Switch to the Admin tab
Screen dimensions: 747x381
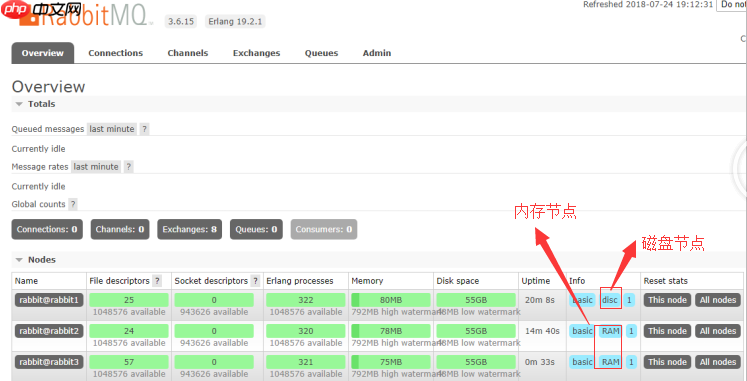[x=377, y=53]
